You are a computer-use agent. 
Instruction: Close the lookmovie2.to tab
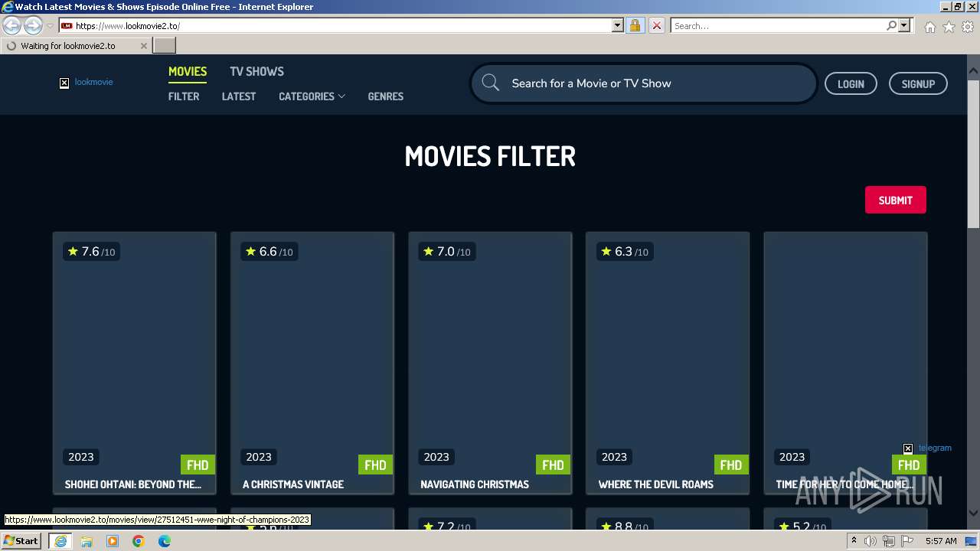pos(143,46)
